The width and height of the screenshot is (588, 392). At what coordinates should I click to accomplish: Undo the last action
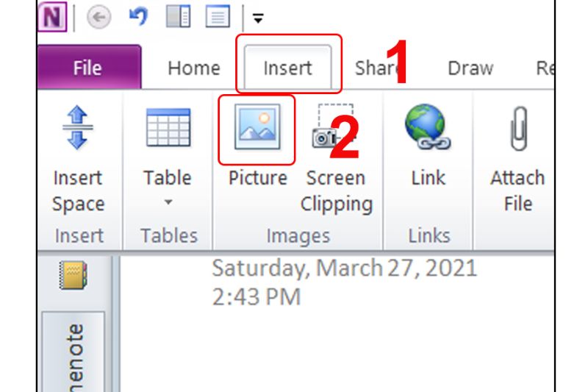pos(137,16)
